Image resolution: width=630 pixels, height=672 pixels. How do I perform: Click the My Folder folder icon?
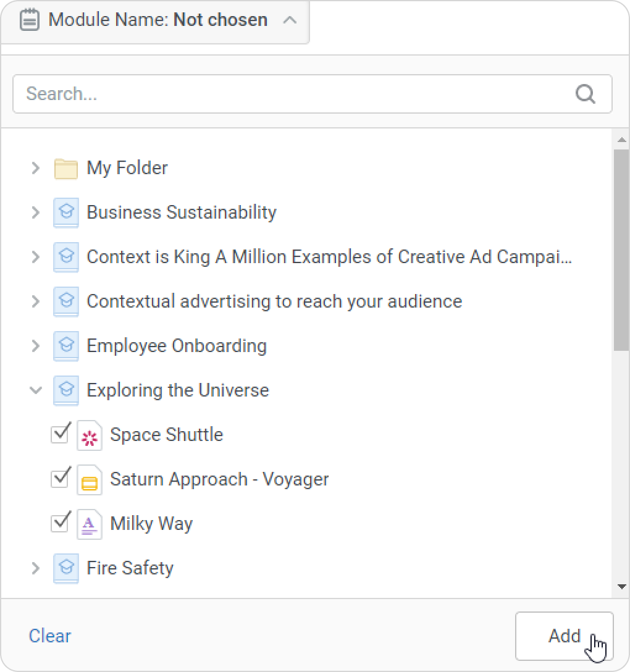[x=65, y=168]
